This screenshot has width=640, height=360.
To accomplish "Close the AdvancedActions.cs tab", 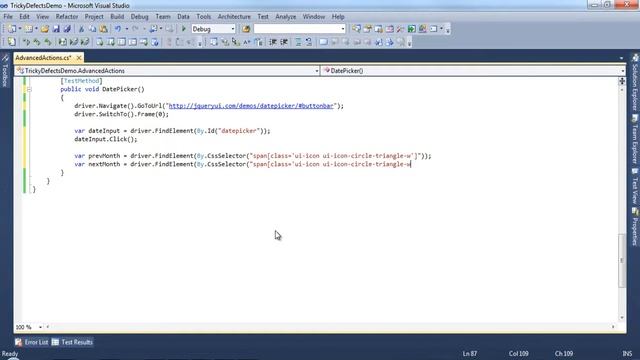I will pyautogui.click(x=79, y=58).
